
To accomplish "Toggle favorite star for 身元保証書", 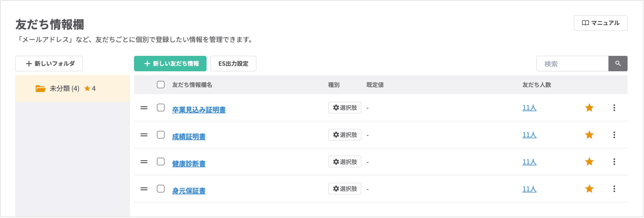I will pos(589,189).
